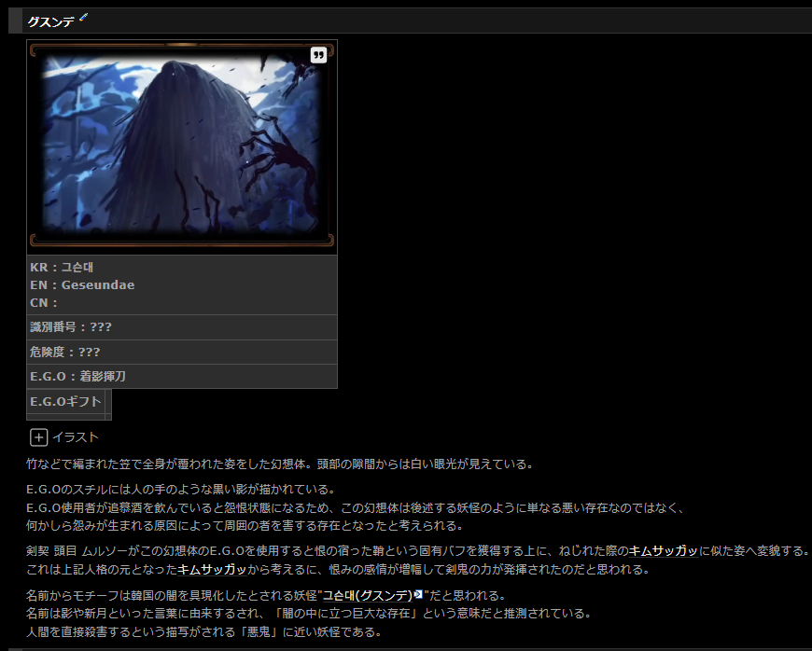Click the line starting 剣契 頭目 ムルソー

[417, 551]
